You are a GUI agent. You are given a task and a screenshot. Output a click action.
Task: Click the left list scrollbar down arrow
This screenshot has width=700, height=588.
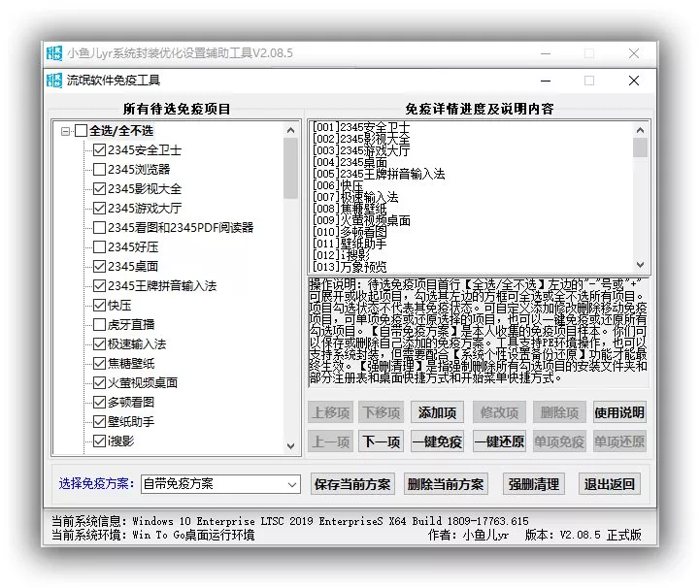(x=290, y=446)
